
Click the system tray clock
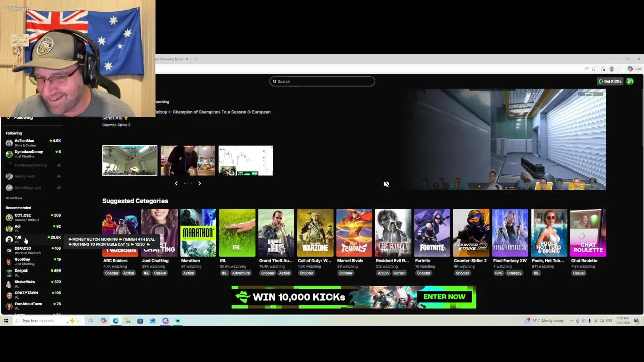[x=622, y=321]
